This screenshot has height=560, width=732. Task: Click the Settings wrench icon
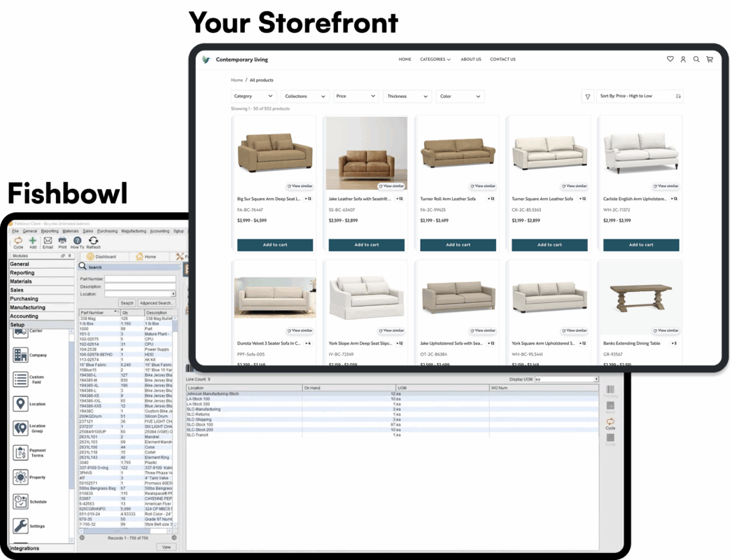click(x=20, y=526)
